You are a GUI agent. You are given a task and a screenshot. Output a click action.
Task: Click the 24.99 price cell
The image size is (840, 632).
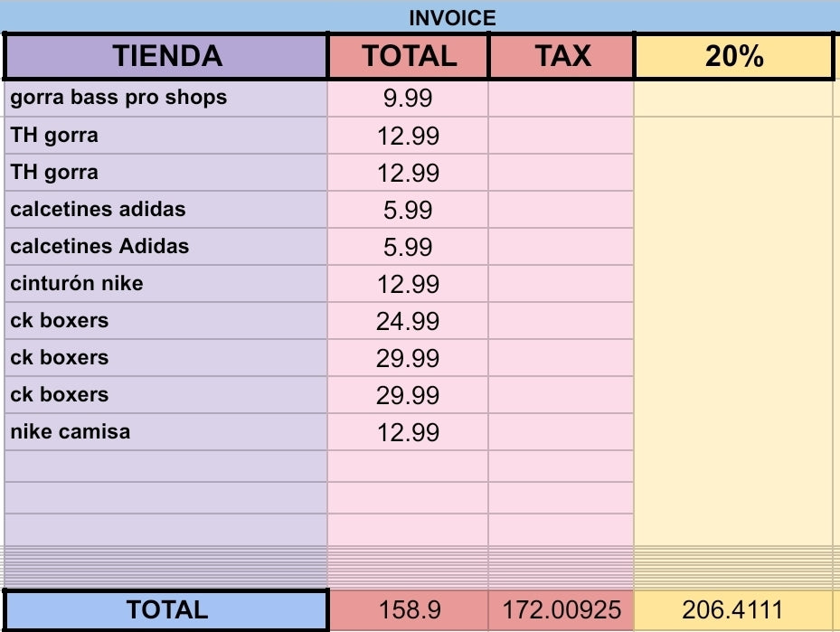[x=409, y=321]
